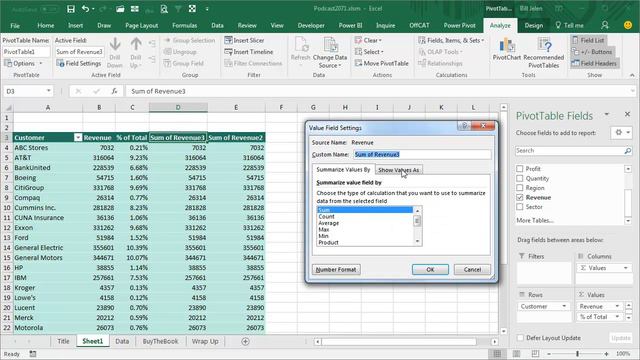Check the Profit field checkbox
Viewport: 640px width, 360px height.
[x=520, y=169]
